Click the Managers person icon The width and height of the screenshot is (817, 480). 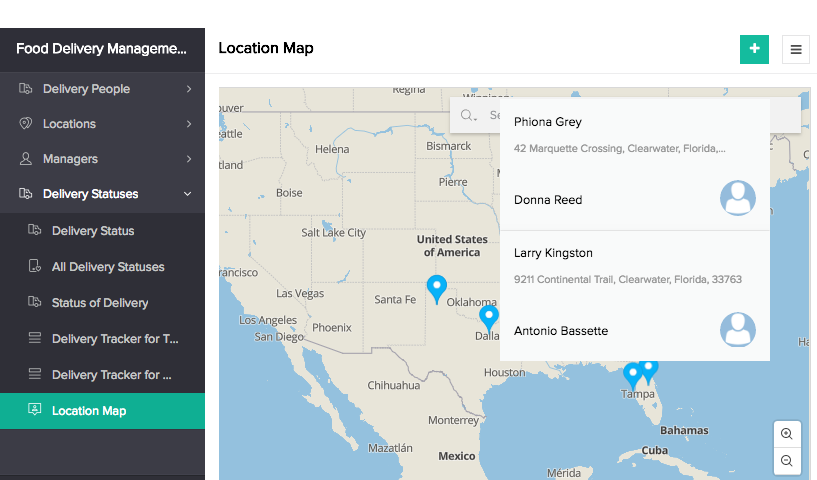point(26,158)
